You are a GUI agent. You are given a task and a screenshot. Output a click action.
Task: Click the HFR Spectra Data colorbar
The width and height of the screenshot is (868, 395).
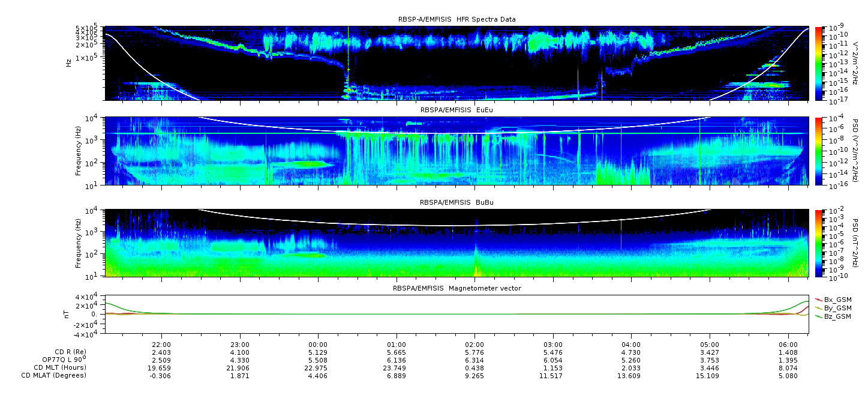point(818,63)
